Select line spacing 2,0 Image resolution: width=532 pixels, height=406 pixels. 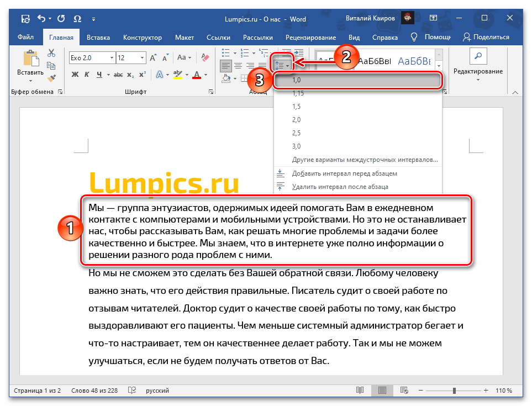[357, 120]
